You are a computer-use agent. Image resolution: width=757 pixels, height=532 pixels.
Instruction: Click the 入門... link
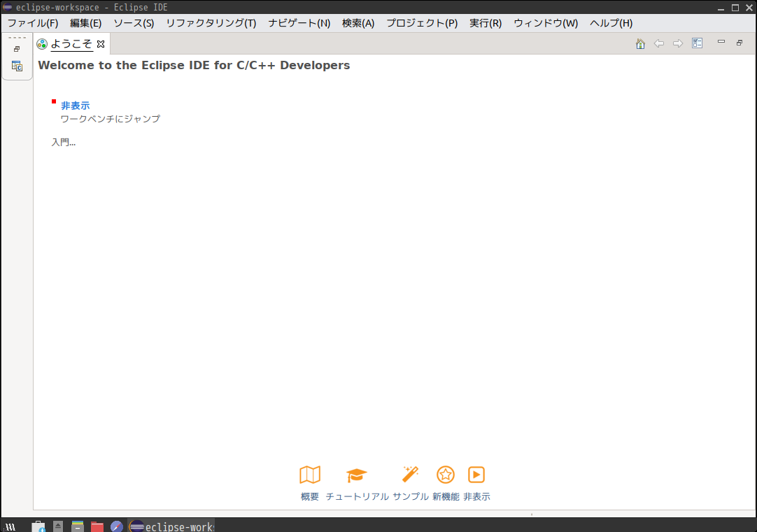(64, 143)
